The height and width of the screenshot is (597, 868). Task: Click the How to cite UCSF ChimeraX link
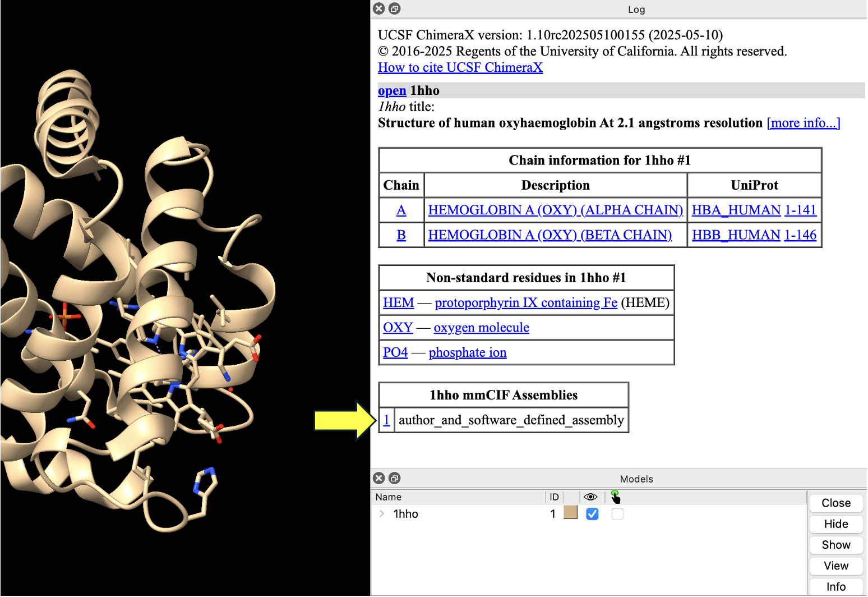pyautogui.click(x=460, y=67)
